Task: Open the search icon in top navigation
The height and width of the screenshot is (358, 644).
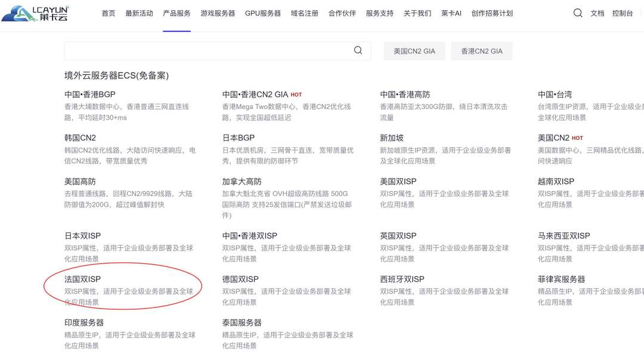Action: pyautogui.click(x=577, y=13)
